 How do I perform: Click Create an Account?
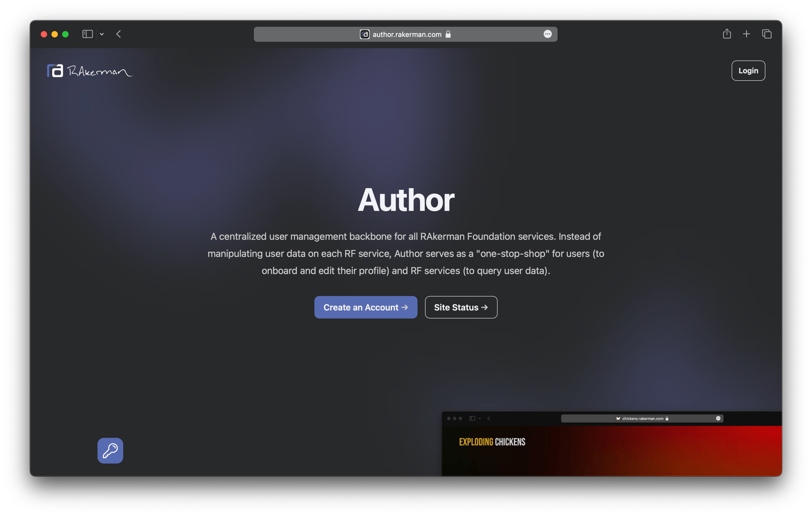point(365,307)
